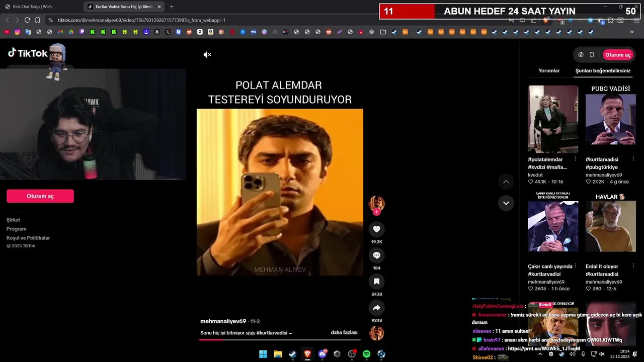Reload the TikTok page
This screenshot has height=362, width=644.
pos(27,20)
